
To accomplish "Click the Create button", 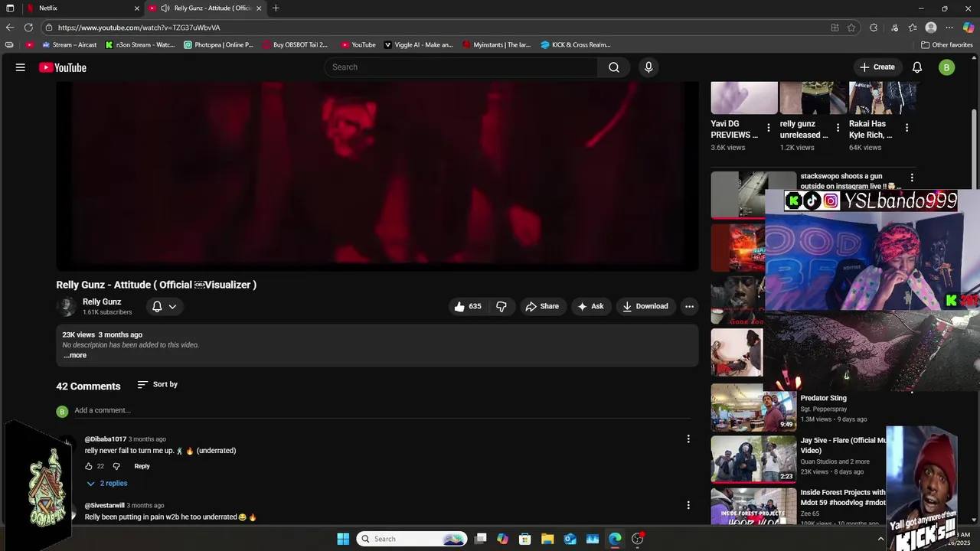I will pos(877,67).
